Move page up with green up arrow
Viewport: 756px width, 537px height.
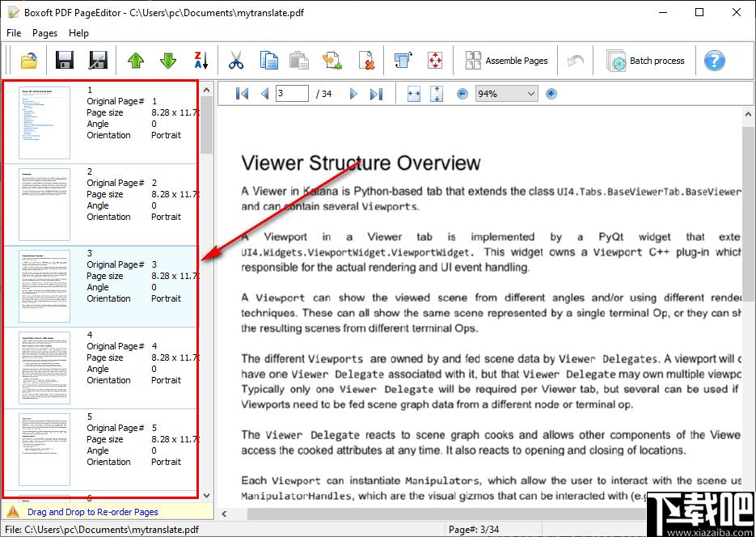136,61
